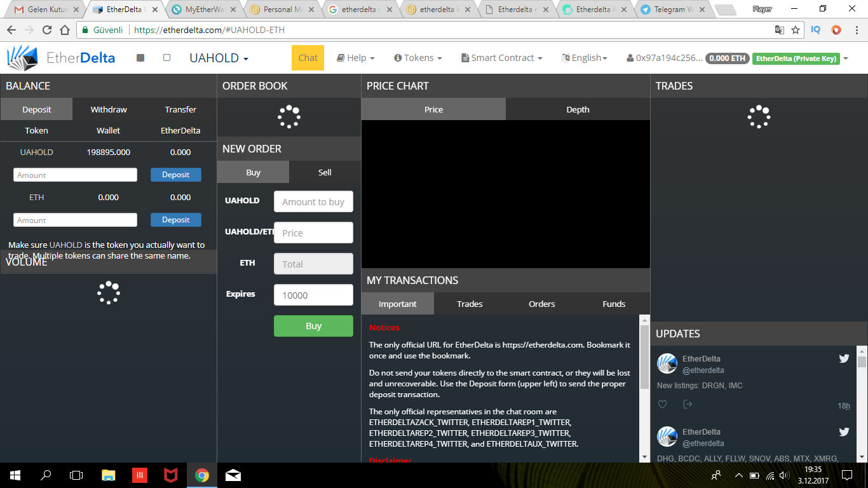Open the Chat button
This screenshot has height=488, width=868.
308,58
